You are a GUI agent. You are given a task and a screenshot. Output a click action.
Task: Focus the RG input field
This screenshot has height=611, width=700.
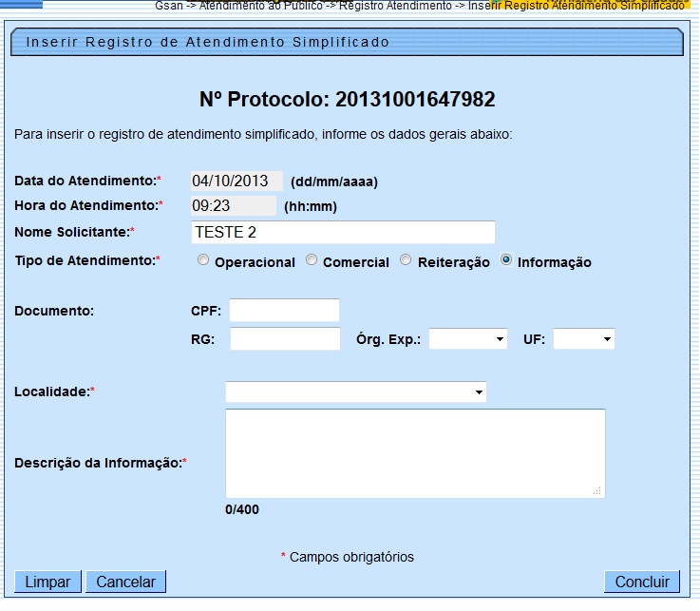point(284,339)
